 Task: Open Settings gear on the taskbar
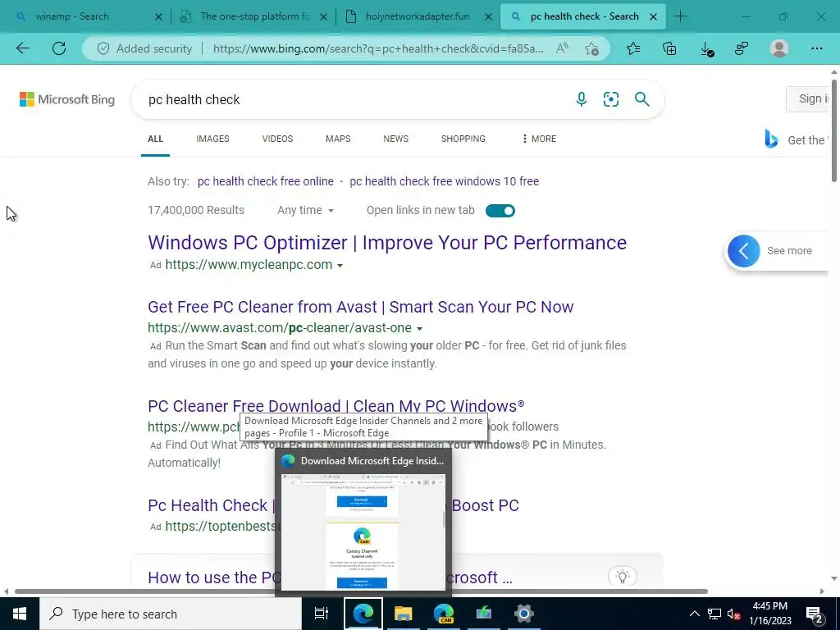point(524,614)
